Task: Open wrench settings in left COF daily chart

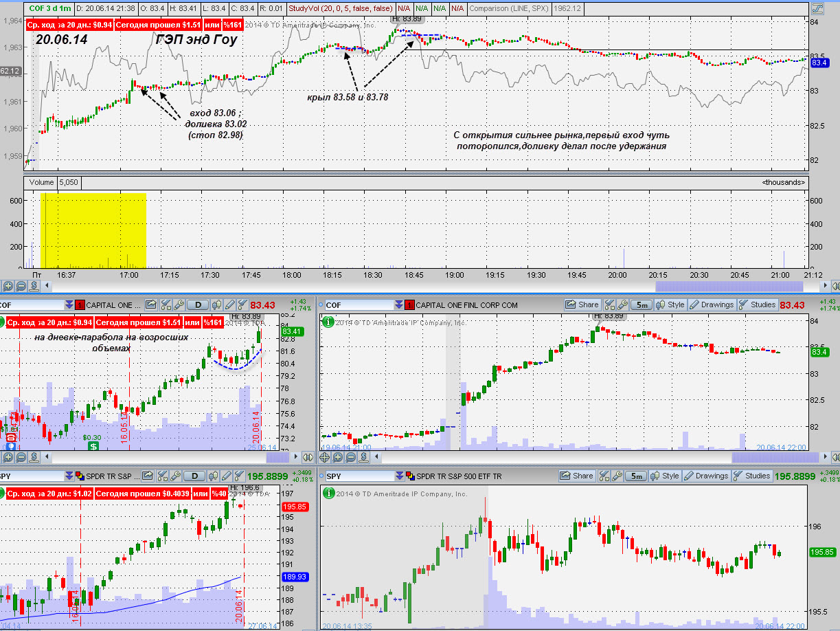Action: (179, 305)
